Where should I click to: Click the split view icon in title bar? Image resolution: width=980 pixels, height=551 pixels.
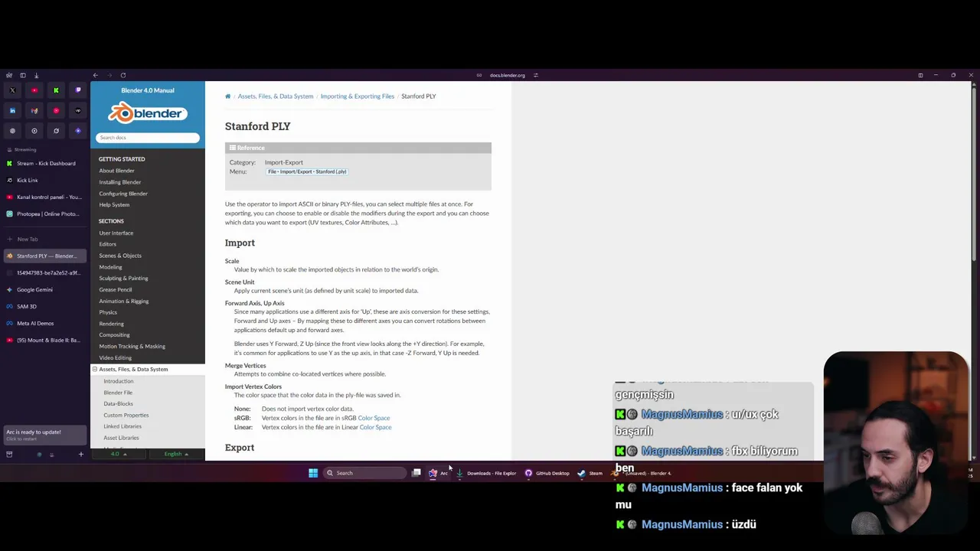(920, 75)
